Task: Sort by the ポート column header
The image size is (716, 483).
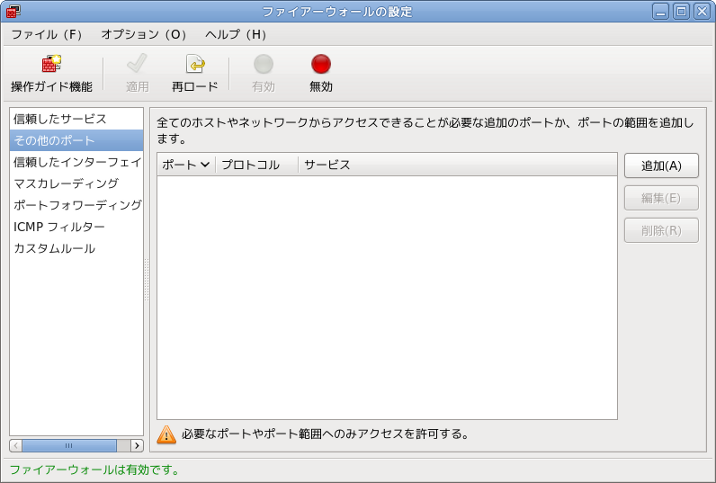Action: [x=186, y=165]
